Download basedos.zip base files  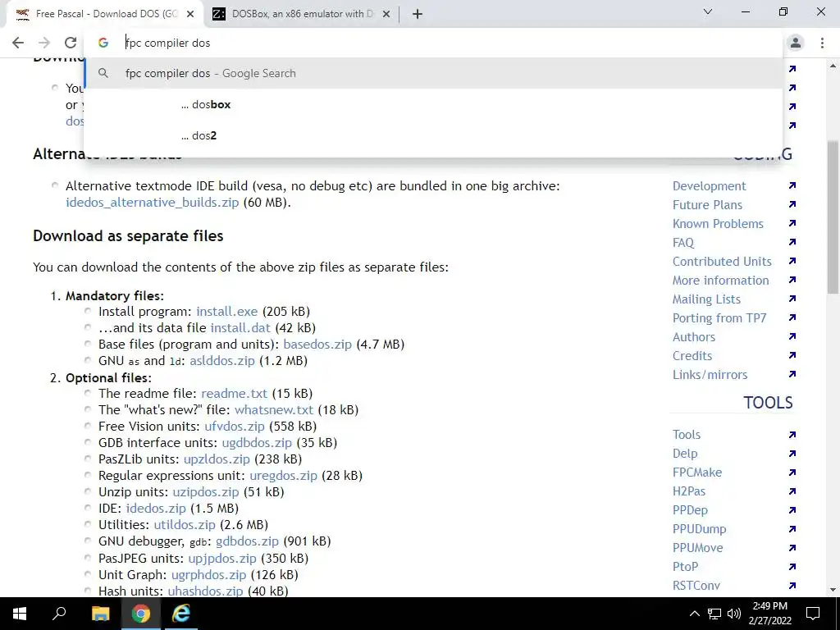(x=317, y=345)
